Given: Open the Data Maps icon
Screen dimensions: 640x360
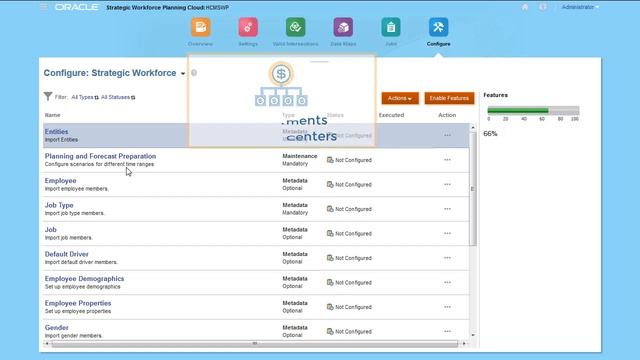Looking at the screenshot, I should [x=343, y=27].
